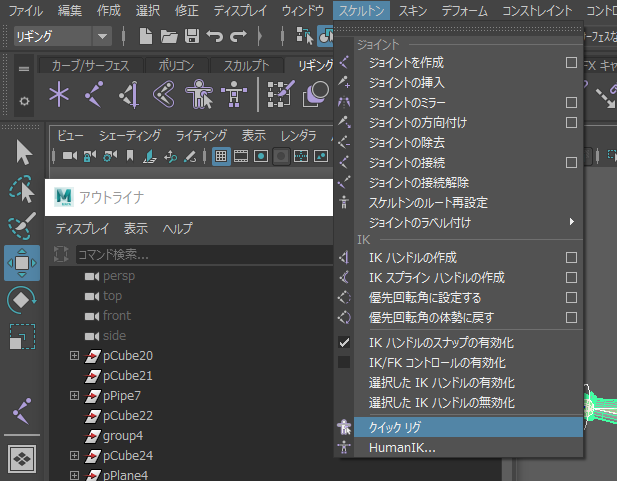The image size is (617, 481).
Task: Click the Open Scene folder icon
Action: click(x=169, y=37)
